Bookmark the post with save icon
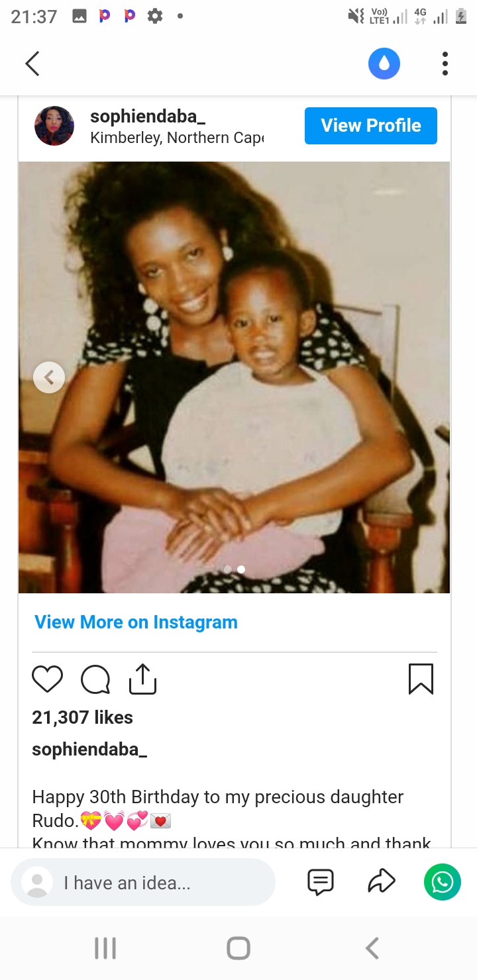Viewport: 477px width, 980px height. tap(421, 679)
